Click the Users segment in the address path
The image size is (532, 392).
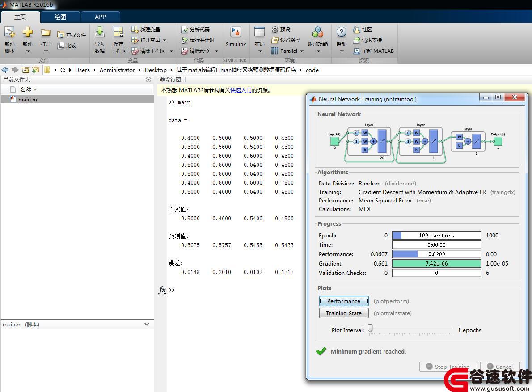pyautogui.click(x=82, y=70)
